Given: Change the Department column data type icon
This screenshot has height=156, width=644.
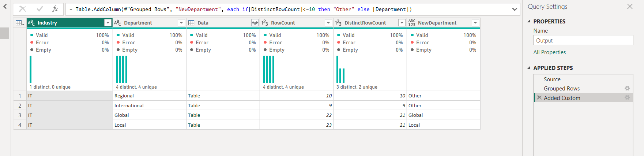Looking at the screenshot, I should (118, 23).
